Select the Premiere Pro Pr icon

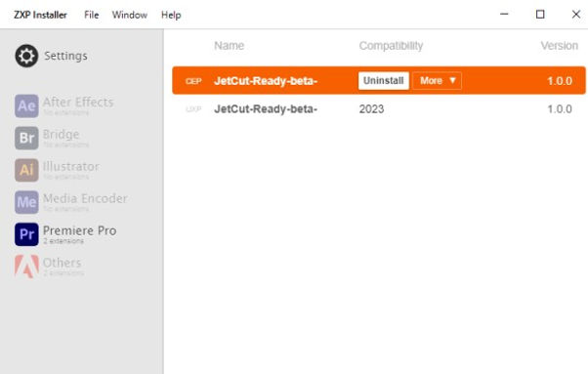26,234
